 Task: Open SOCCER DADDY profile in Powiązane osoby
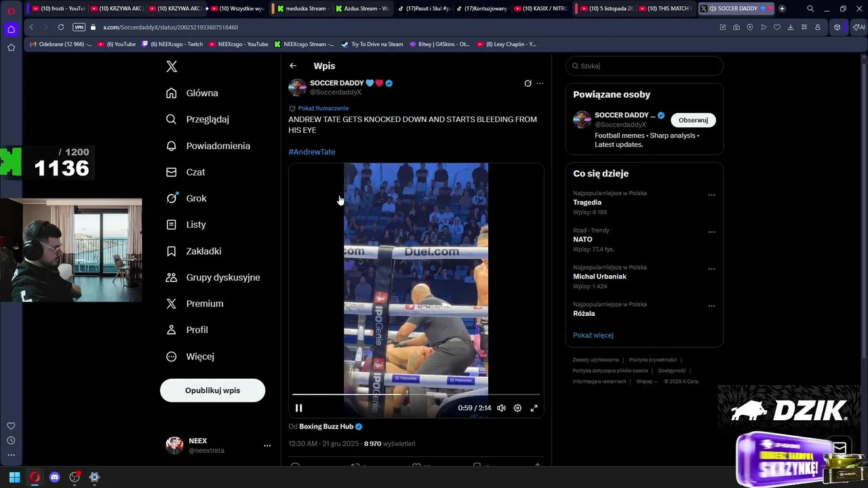tap(624, 115)
